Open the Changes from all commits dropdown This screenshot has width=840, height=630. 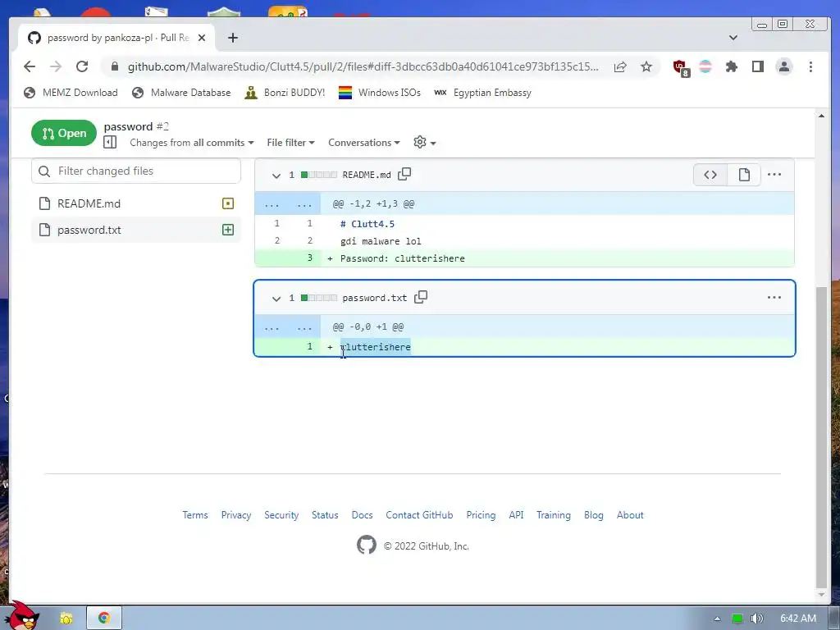(x=192, y=143)
